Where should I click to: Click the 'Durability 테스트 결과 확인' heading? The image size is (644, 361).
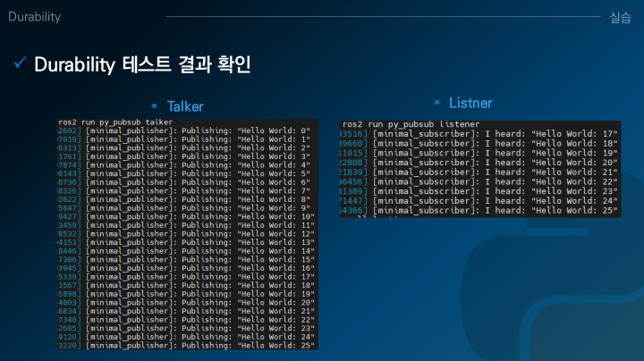(x=142, y=64)
